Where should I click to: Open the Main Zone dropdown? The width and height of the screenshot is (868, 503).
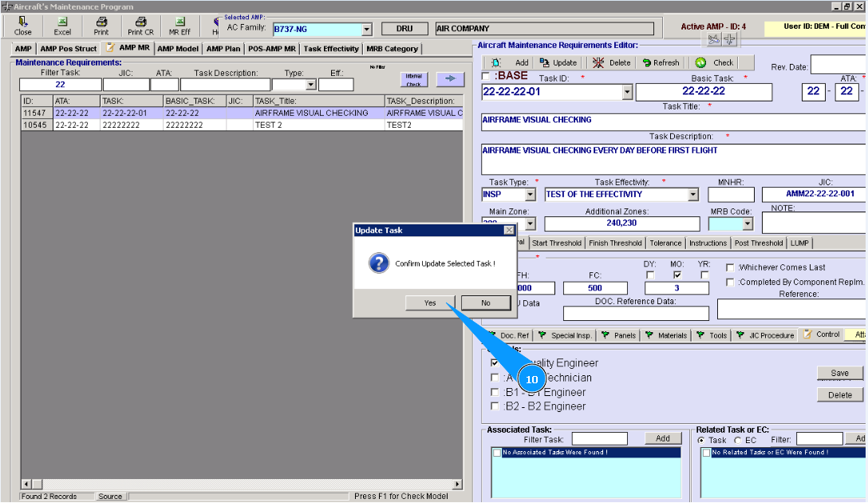coord(531,224)
